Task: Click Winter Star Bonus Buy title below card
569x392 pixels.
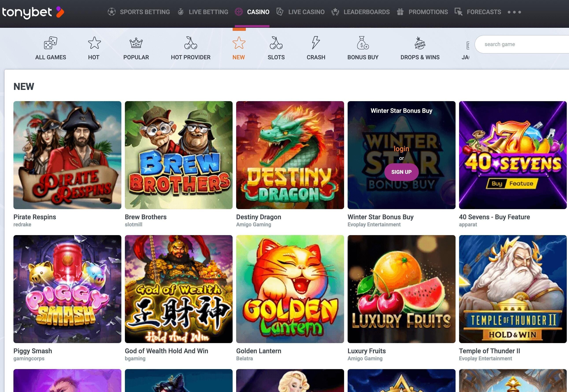Action: [x=380, y=217]
